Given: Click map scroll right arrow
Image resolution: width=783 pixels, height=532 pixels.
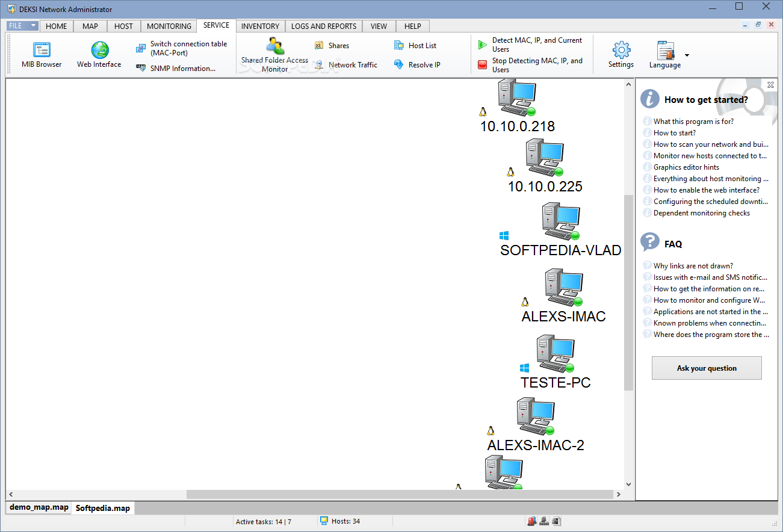Looking at the screenshot, I should [618, 494].
